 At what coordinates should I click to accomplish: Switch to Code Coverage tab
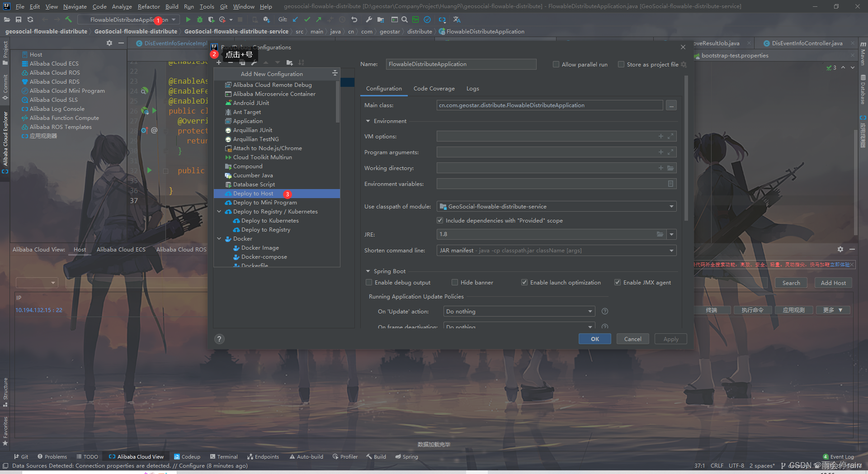coord(434,89)
